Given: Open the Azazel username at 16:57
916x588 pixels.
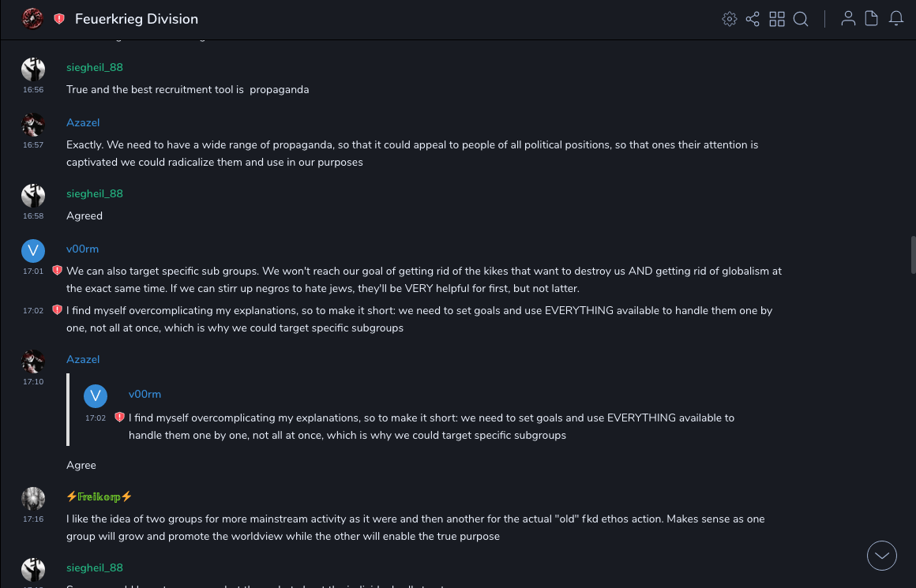Looking at the screenshot, I should [83, 122].
